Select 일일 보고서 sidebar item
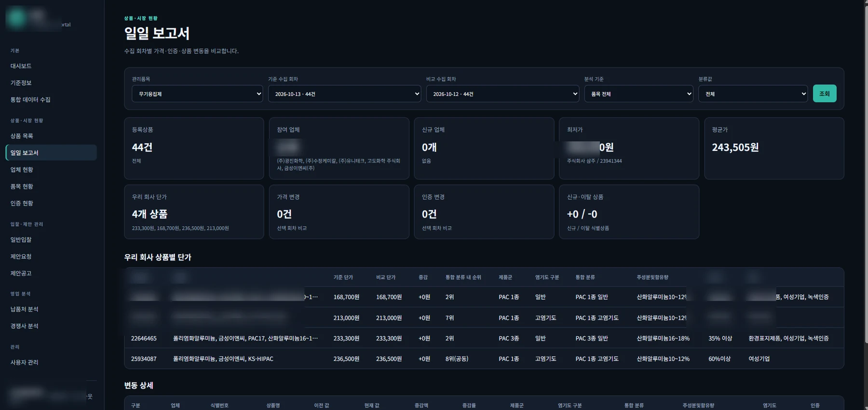 (51, 152)
